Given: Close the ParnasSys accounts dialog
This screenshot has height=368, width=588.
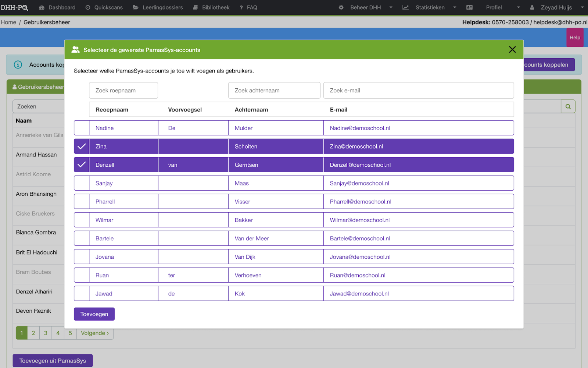Looking at the screenshot, I should 512,50.
